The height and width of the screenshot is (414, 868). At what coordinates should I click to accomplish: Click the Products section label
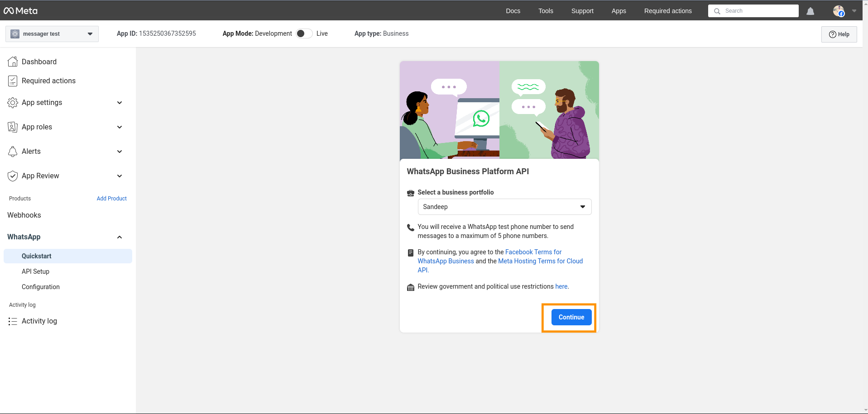[20, 199]
